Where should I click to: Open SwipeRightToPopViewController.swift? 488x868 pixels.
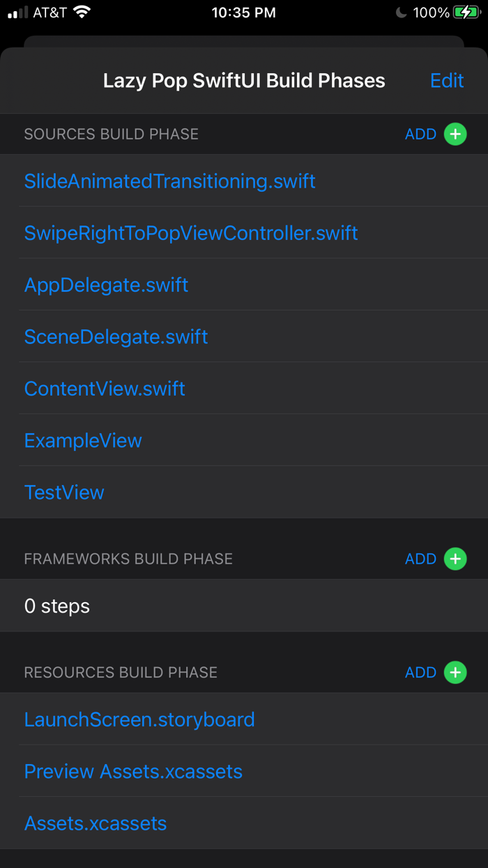coord(191,233)
